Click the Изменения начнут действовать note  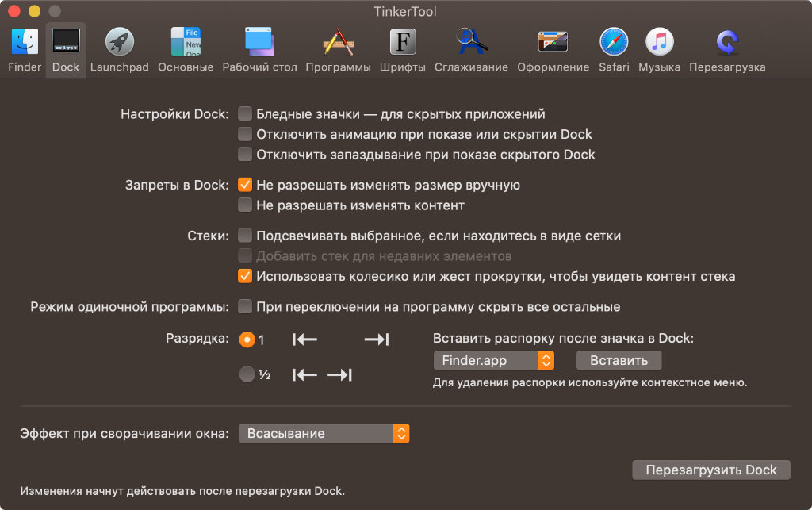[x=182, y=491]
